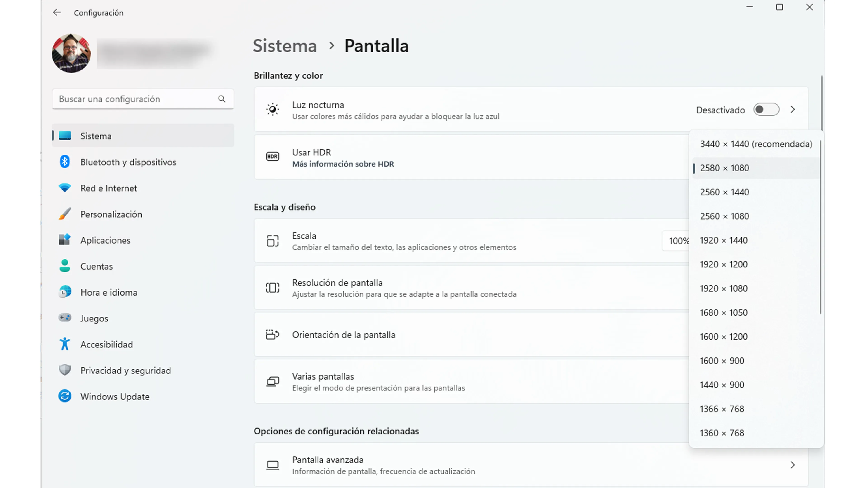Select 1680 × 1050 resolution
868x488 pixels.
pyautogui.click(x=756, y=312)
